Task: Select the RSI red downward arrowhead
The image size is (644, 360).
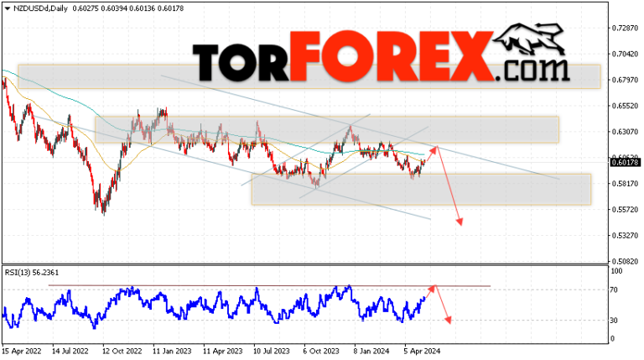Action: pyautogui.click(x=448, y=320)
